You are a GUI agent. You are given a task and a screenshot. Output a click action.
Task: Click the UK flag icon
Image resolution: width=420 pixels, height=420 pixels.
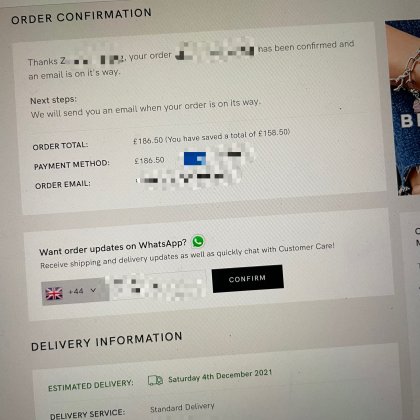coord(54,293)
